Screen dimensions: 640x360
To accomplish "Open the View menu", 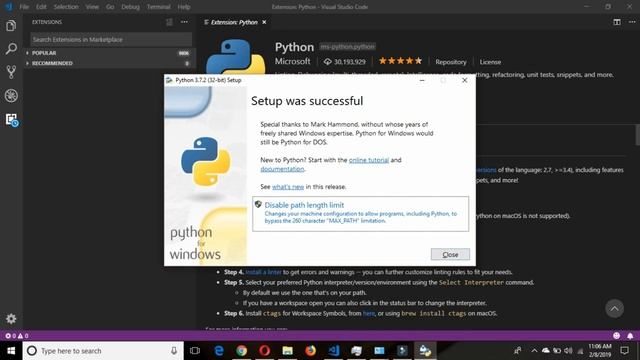I will pyautogui.click(x=92, y=7).
